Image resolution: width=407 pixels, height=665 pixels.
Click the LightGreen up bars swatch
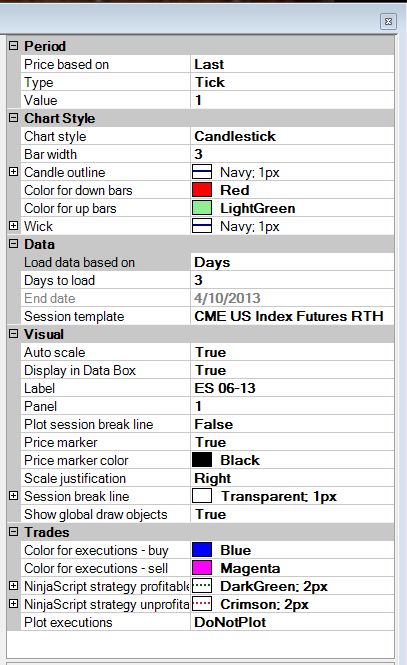202,208
